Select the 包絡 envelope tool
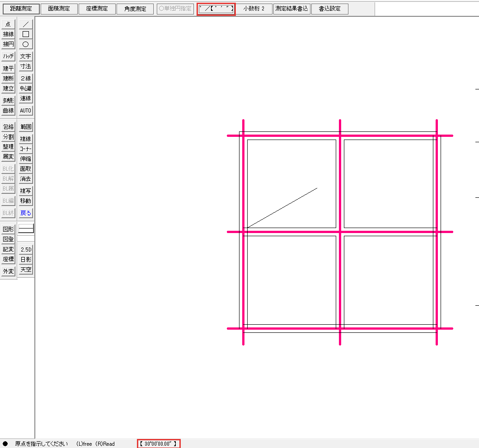The width and height of the screenshot is (479, 448). [8, 127]
